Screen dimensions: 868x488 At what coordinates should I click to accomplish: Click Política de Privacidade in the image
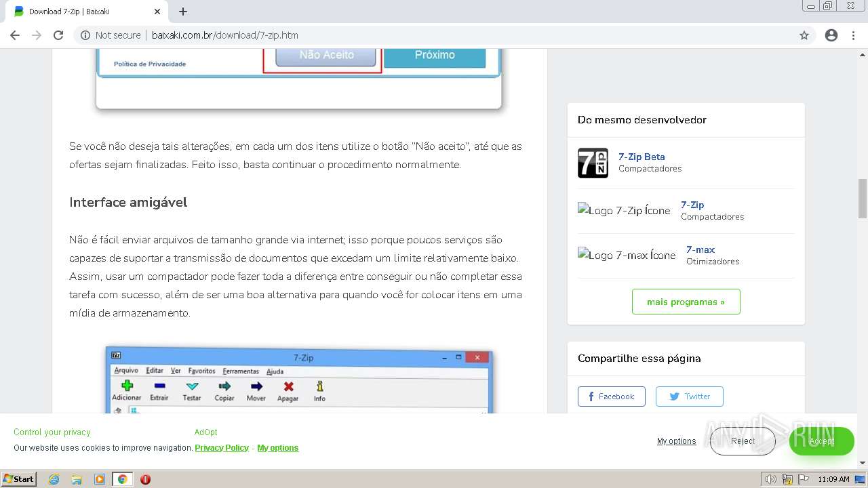point(150,64)
